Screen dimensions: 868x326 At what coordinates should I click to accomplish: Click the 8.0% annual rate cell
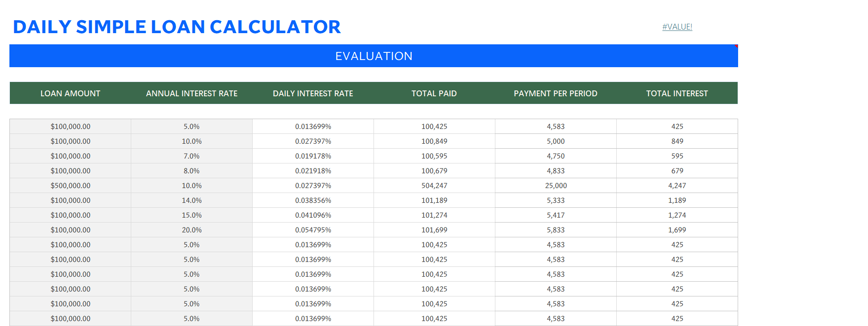point(192,171)
